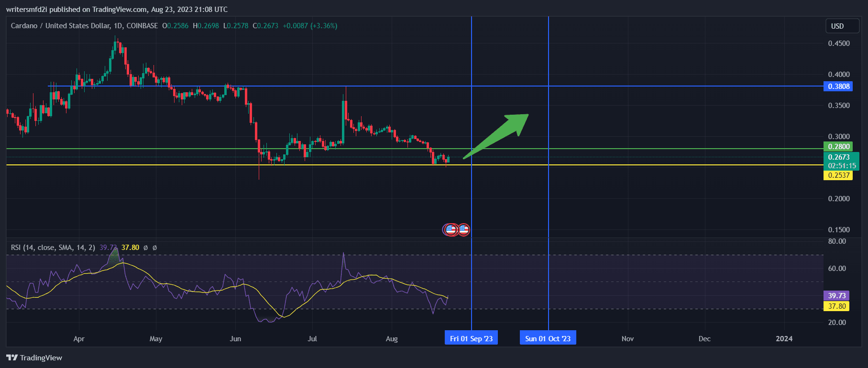The image size is (868, 368).
Task: Click the yellow 37.80 RSI SMA label
Action: [x=836, y=306]
